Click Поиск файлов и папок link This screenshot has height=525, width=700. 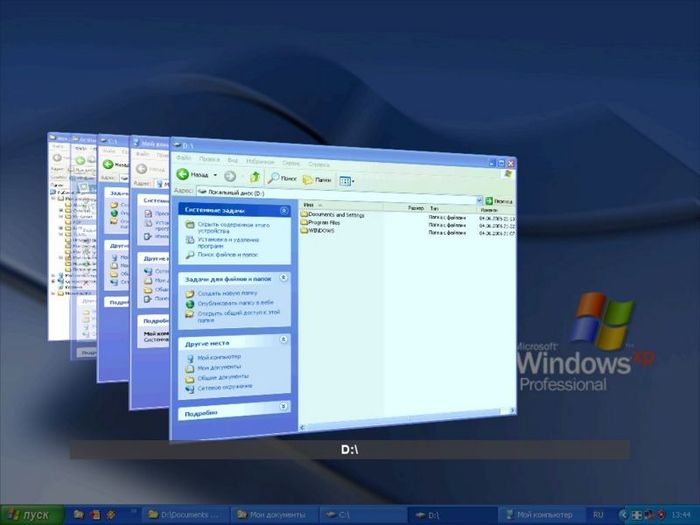[228, 254]
